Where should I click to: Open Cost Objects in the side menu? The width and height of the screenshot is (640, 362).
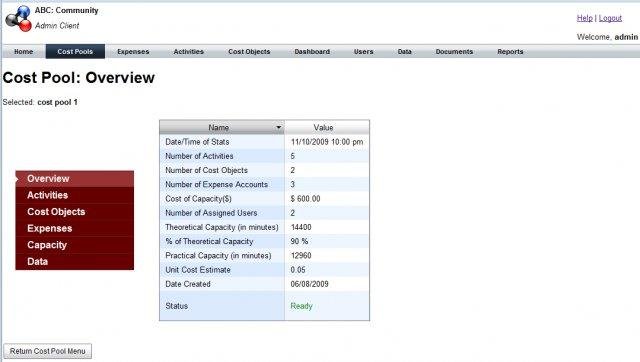75,212
